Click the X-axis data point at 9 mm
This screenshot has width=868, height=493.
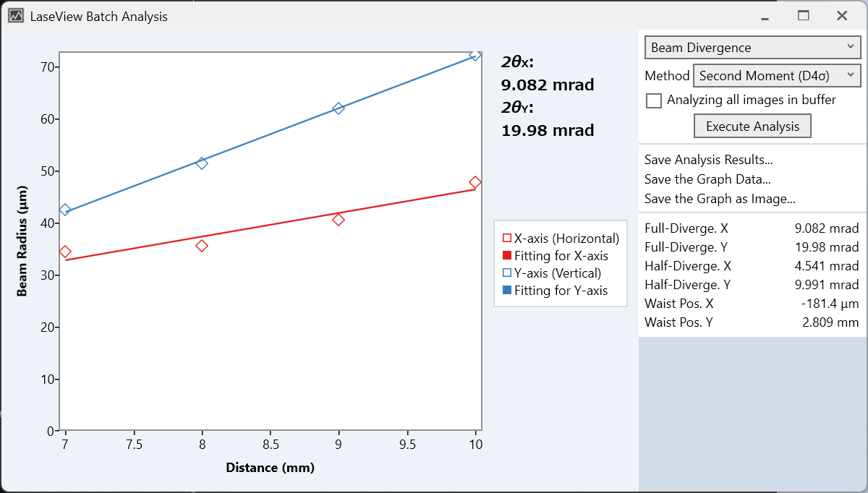click(x=339, y=220)
